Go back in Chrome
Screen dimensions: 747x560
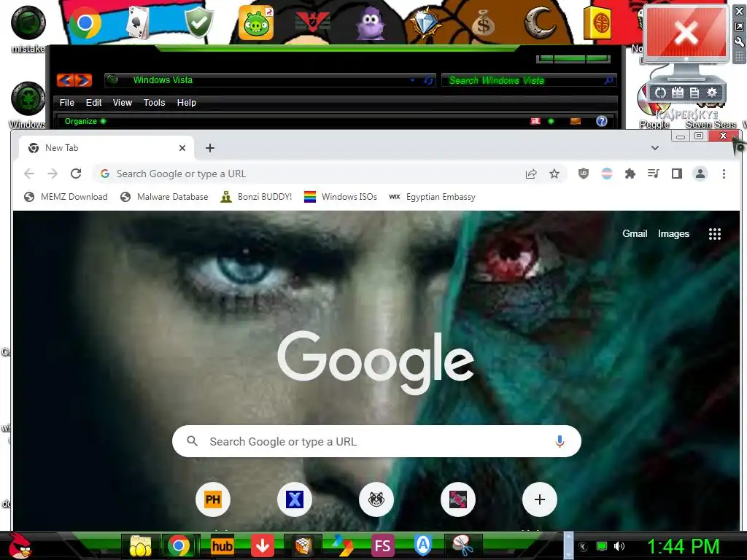(x=29, y=174)
